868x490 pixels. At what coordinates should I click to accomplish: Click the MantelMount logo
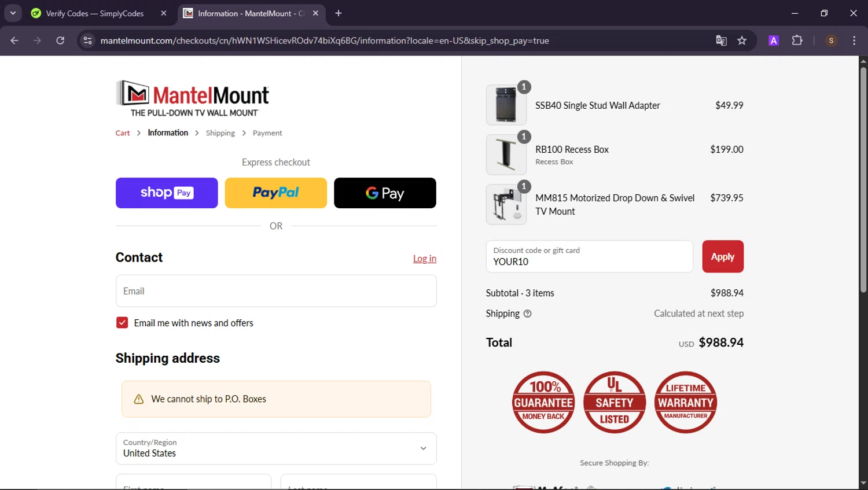(193, 98)
